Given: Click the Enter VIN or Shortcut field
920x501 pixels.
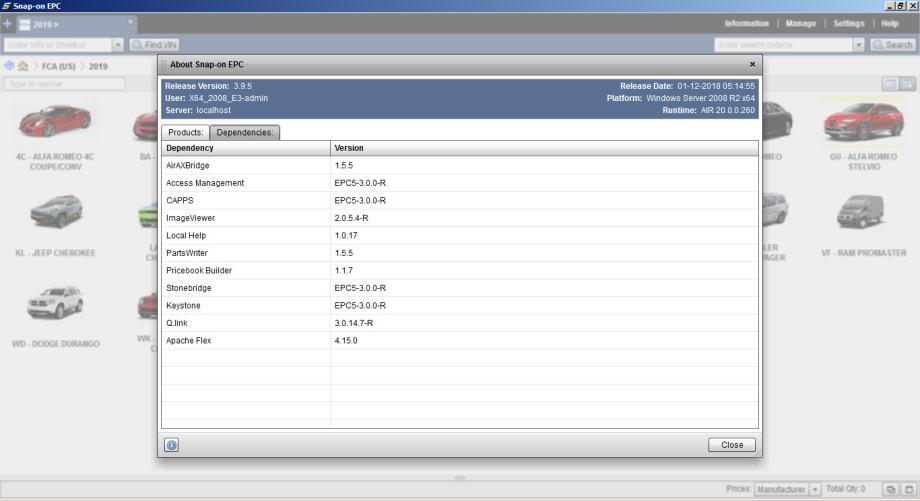Looking at the screenshot, I should click(x=58, y=45).
